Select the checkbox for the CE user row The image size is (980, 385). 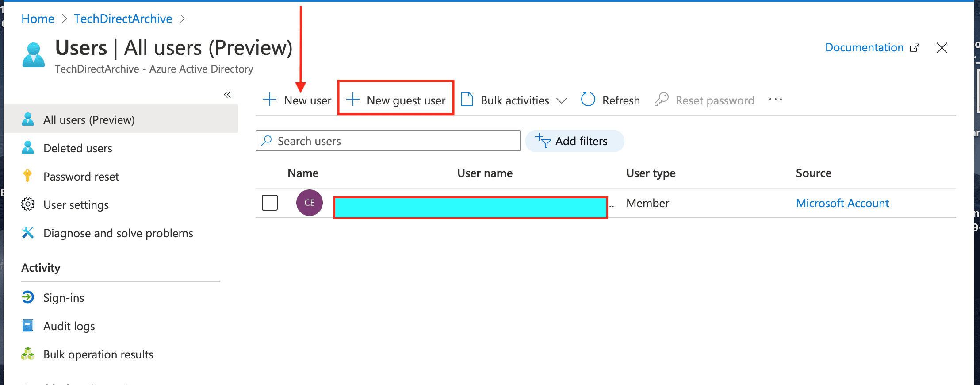point(270,203)
